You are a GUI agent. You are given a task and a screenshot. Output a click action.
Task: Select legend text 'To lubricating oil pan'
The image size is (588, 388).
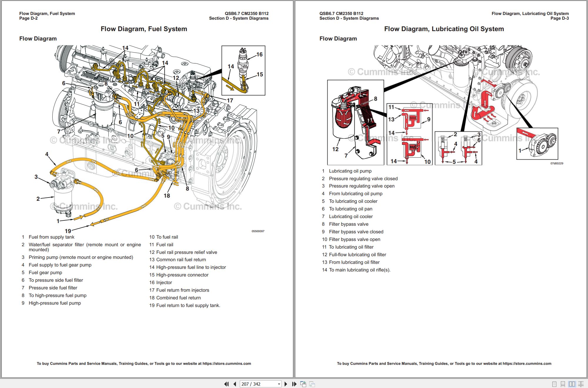point(351,209)
